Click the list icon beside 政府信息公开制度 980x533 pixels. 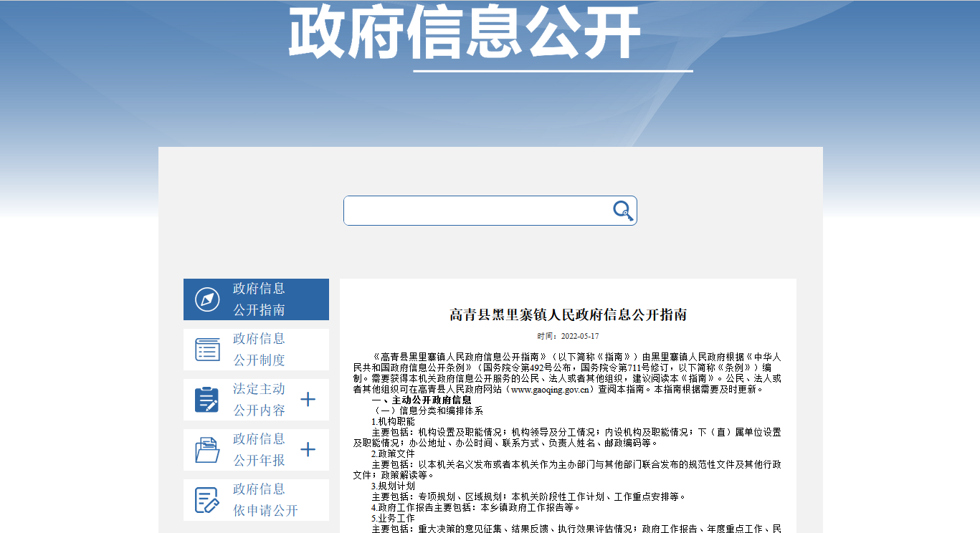pyautogui.click(x=208, y=350)
